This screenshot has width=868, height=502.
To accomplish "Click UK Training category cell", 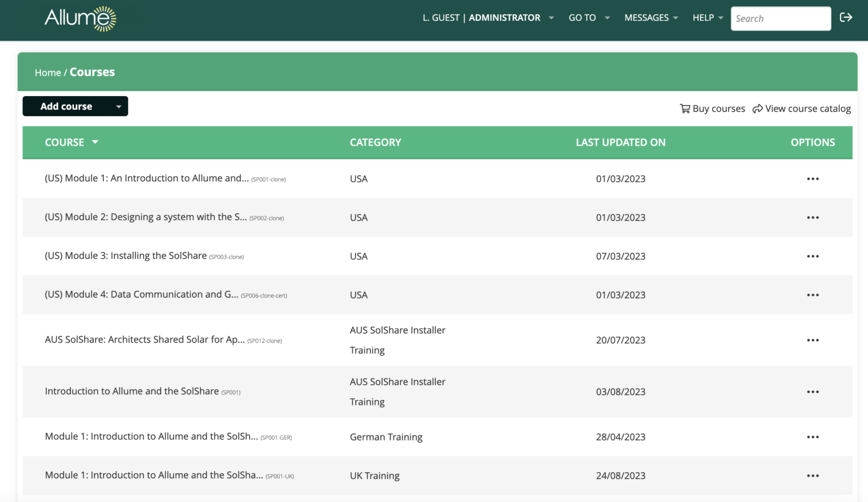I will point(375,476).
